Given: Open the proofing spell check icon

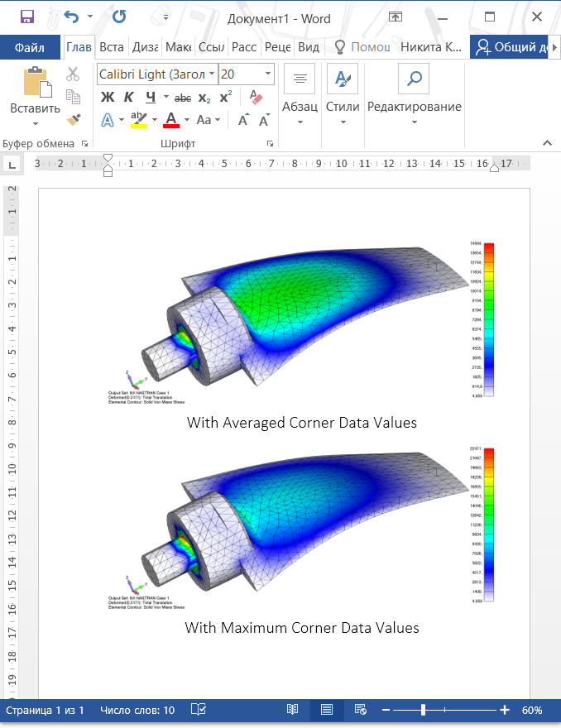Looking at the screenshot, I should click(x=199, y=710).
